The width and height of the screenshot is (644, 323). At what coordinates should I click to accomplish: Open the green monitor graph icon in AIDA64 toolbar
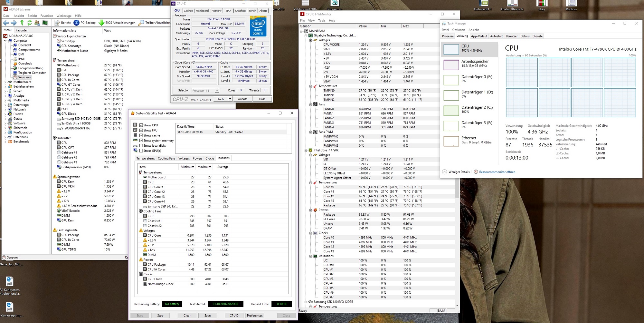45,23
